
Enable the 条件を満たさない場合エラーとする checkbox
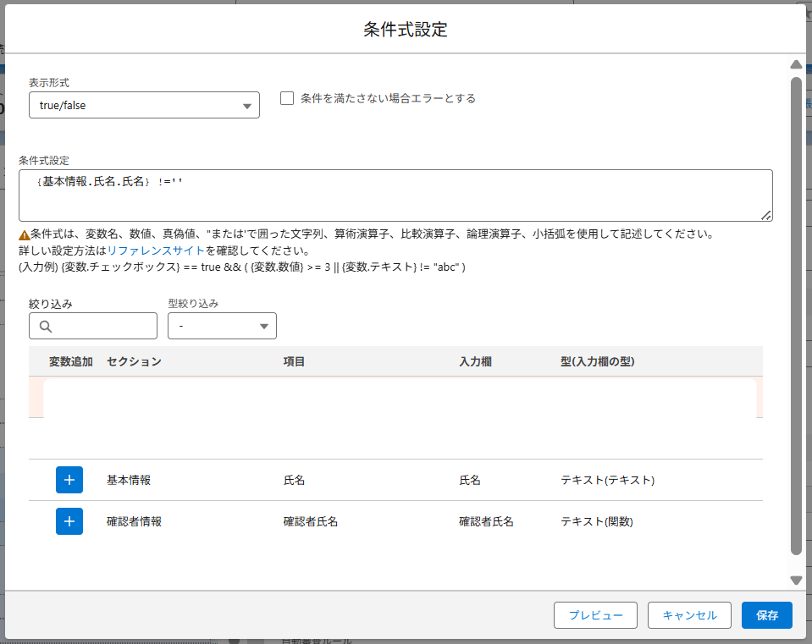point(287,98)
